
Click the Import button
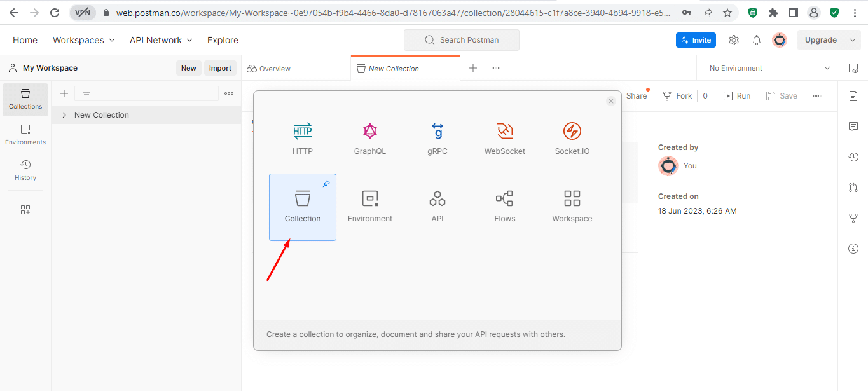[220, 68]
